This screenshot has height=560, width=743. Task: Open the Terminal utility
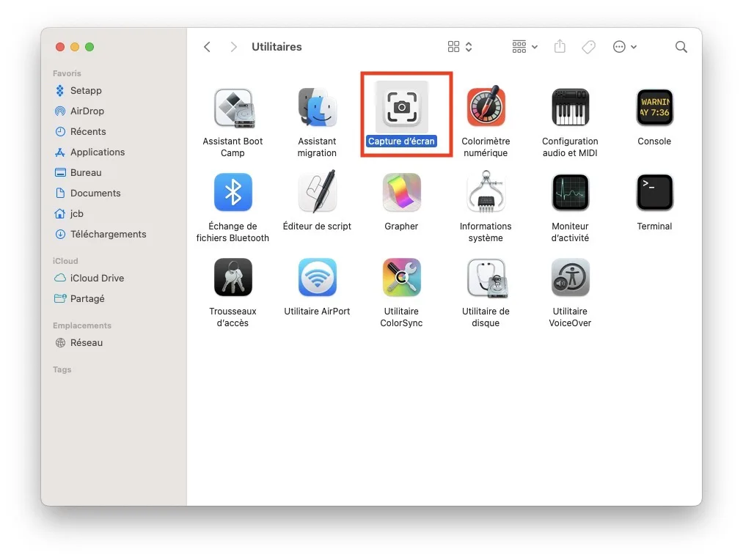[x=654, y=192]
